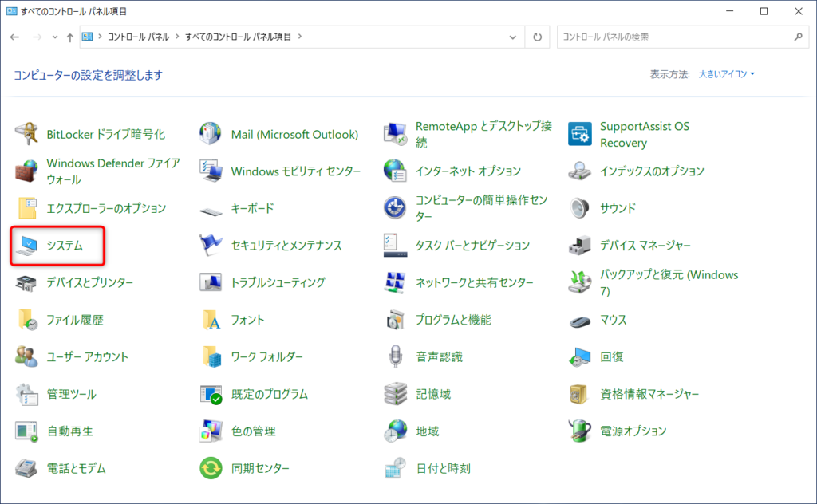
Task: Open the 既定のプログラム link
Action: [270, 394]
